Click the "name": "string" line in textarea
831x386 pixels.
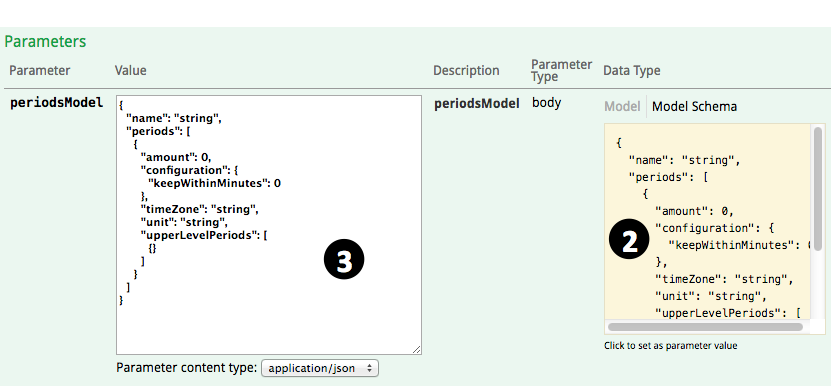click(174, 119)
